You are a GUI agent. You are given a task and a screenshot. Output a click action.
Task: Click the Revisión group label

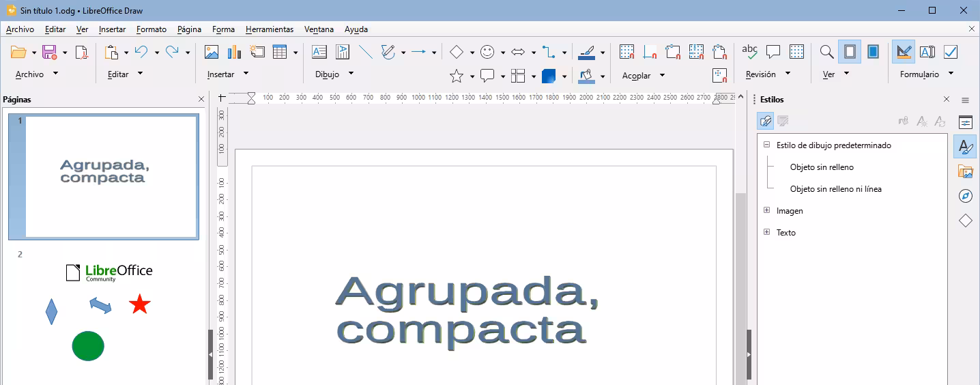760,74
